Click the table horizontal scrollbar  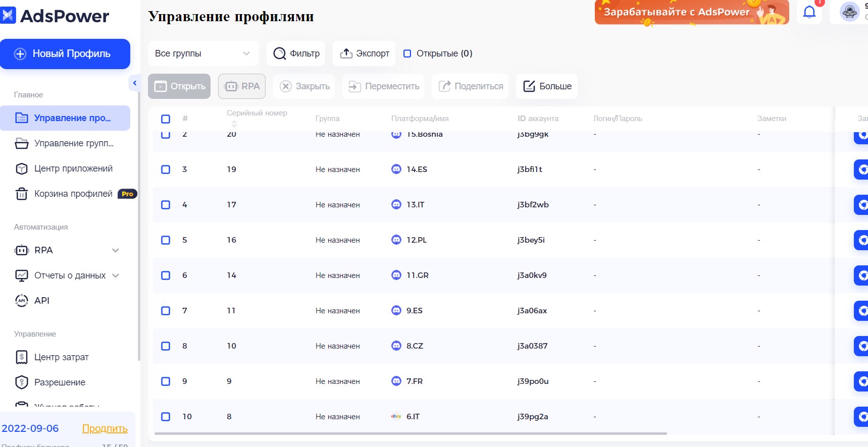(x=411, y=433)
